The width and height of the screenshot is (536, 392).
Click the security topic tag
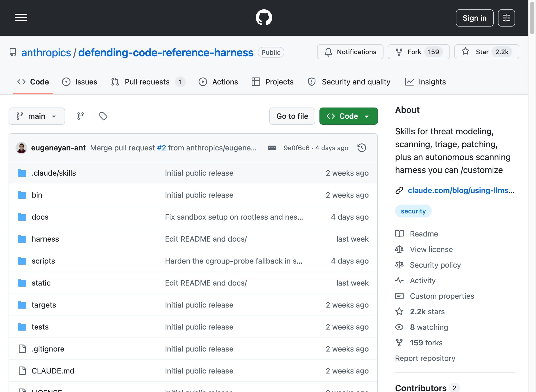click(413, 211)
